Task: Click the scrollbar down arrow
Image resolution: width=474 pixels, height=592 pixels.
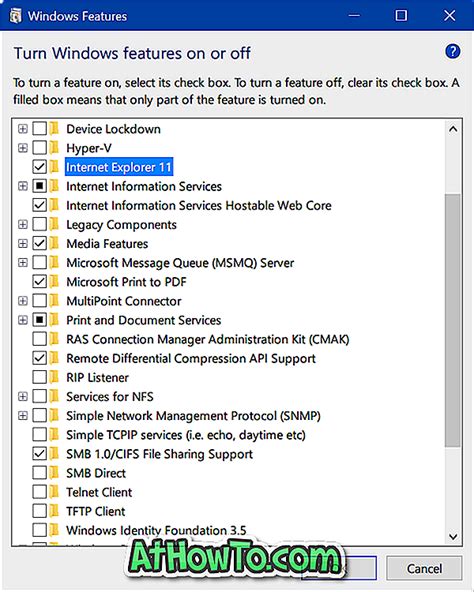Action: coord(453,536)
